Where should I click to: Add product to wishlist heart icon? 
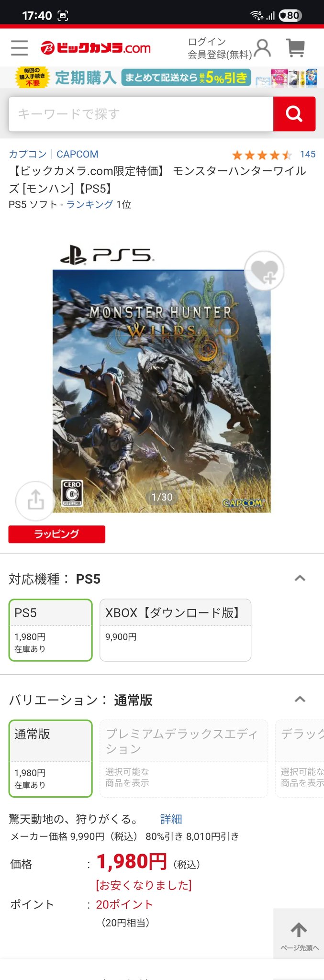264,271
